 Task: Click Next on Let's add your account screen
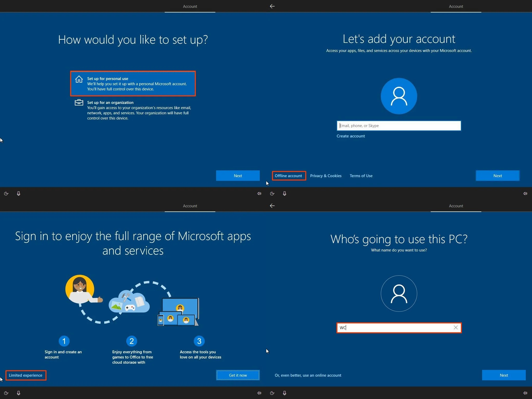click(x=497, y=176)
